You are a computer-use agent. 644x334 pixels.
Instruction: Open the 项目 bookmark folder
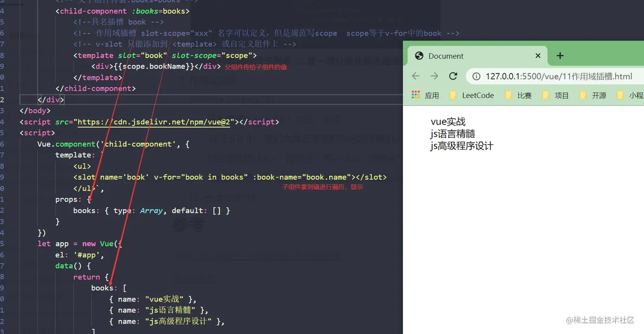(555, 95)
